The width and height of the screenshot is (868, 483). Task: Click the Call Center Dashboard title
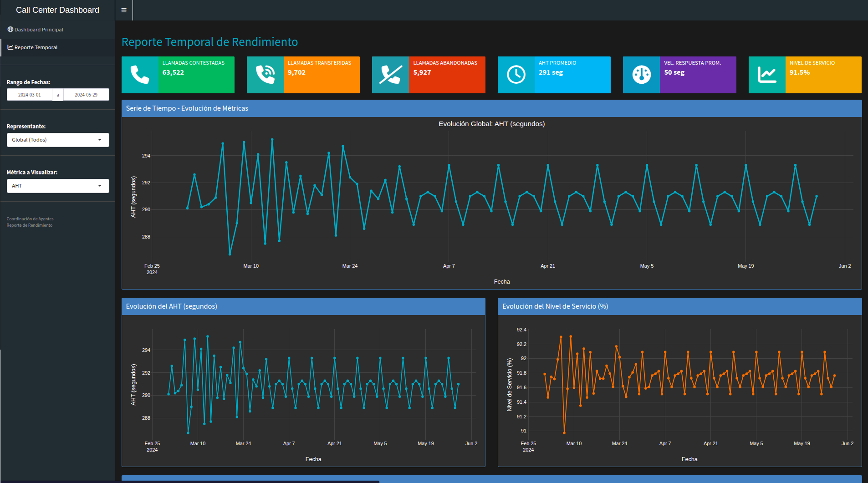coord(57,10)
